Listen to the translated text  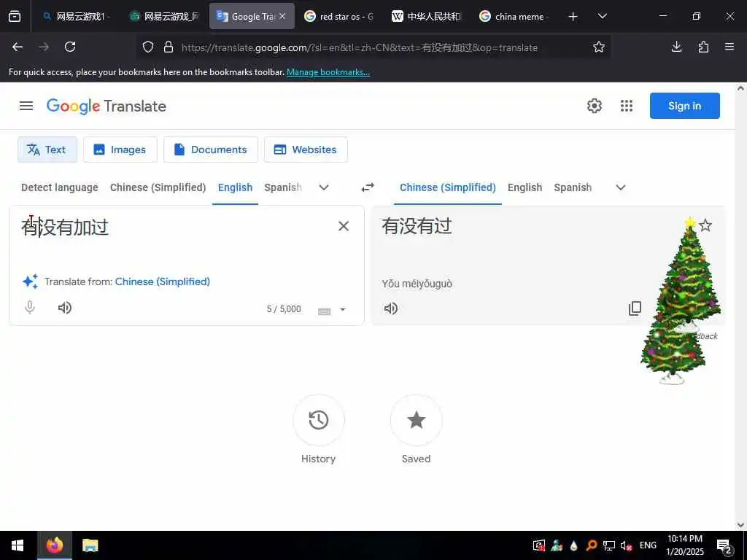391,308
